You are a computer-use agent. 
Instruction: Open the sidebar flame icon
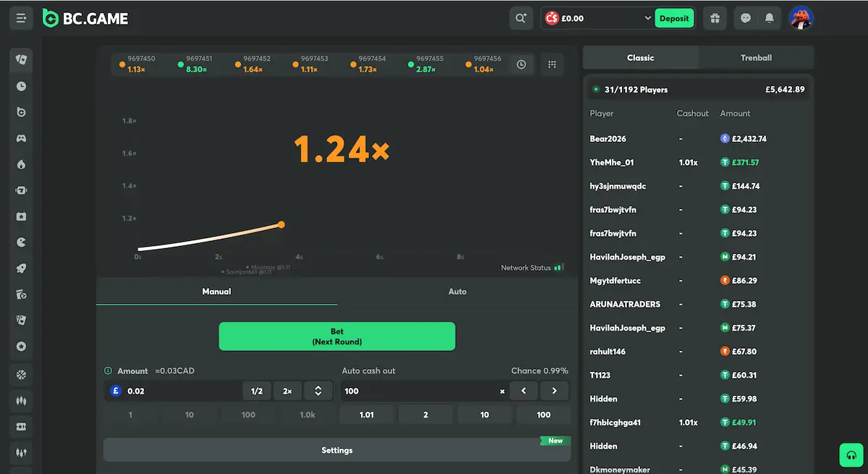(x=21, y=164)
